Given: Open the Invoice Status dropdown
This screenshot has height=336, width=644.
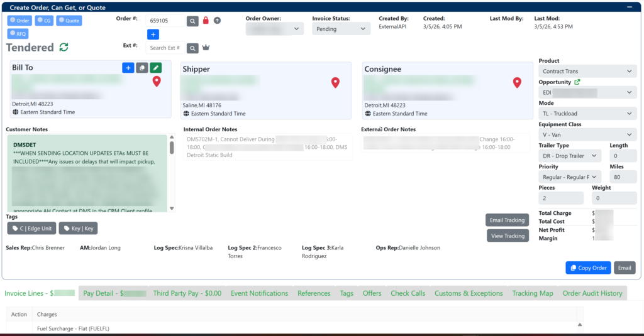Looking at the screenshot, I should 341,29.
